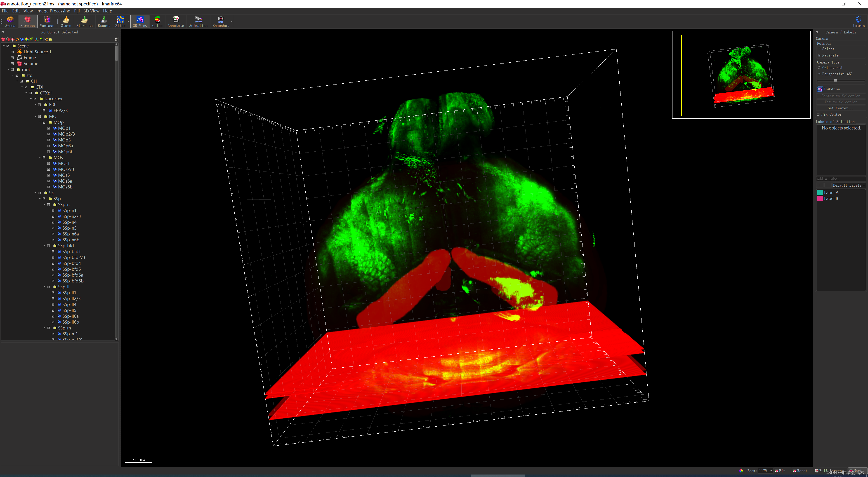The height and width of the screenshot is (477, 868).
Task: Add new Filaments leaf icon
Action: 32,39
